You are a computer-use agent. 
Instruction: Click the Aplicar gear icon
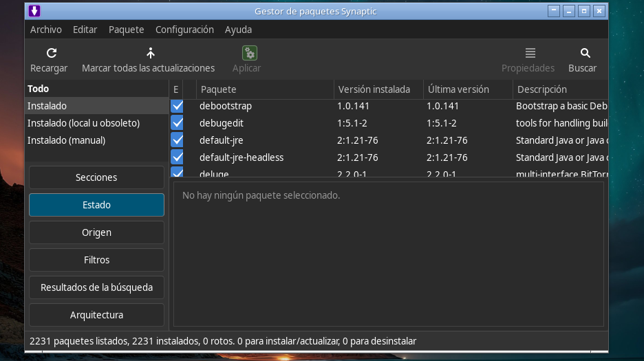point(249,53)
